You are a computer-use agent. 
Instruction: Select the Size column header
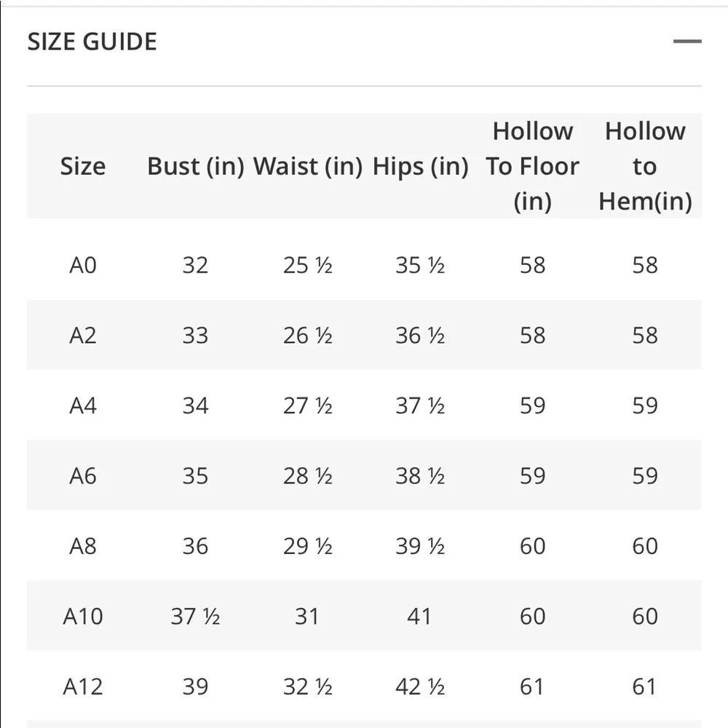click(83, 167)
